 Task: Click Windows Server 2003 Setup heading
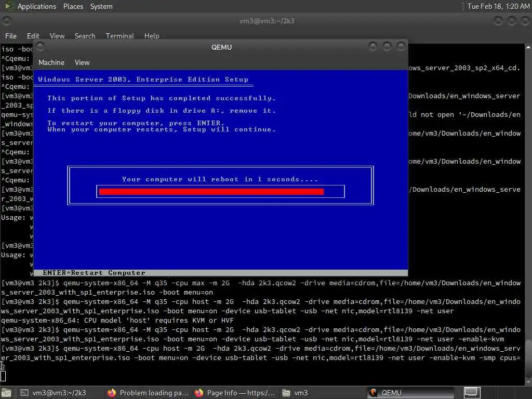tap(143, 79)
